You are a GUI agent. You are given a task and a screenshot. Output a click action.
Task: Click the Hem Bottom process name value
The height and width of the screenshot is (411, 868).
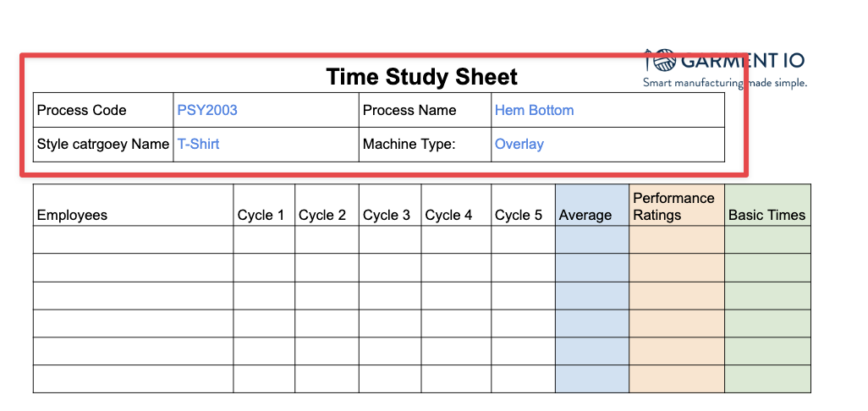point(534,110)
